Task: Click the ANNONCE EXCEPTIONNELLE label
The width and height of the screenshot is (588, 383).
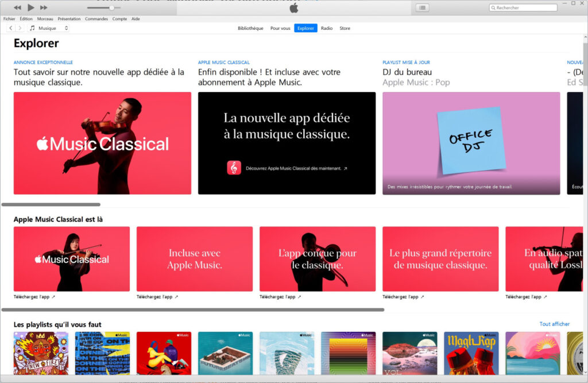Action: [x=43, y=62]
